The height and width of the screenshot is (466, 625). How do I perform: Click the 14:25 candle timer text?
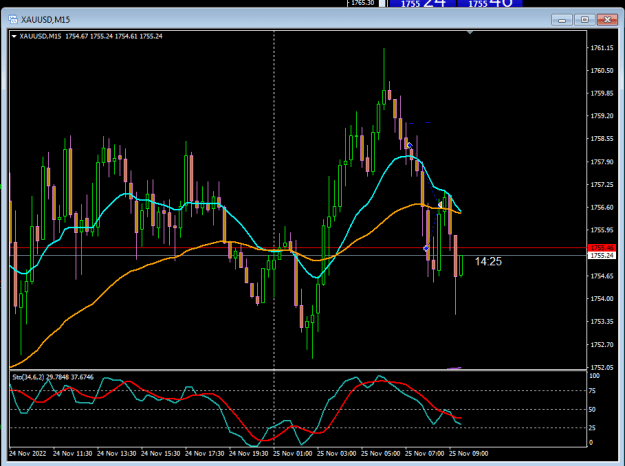pyautogui.click(x=488, y=262)
